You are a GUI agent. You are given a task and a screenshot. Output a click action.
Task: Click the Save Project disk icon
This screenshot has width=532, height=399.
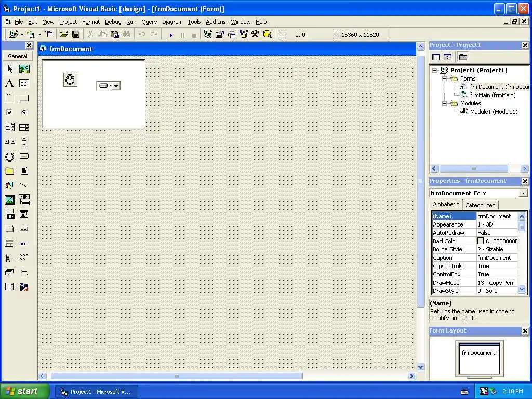tap(76, 34)
